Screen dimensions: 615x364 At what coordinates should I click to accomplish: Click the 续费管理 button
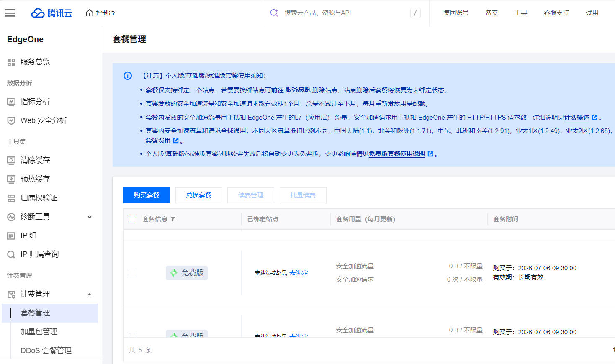pos(251,195)
